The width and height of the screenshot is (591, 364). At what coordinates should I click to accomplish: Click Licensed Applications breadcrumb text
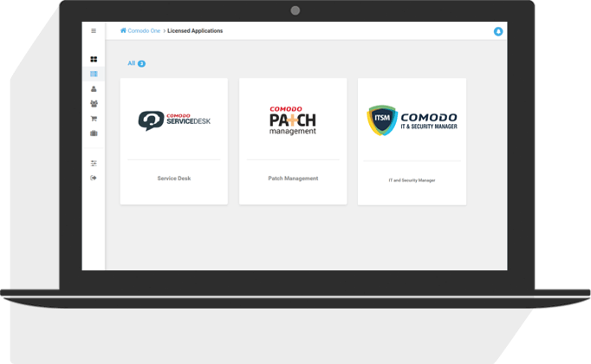tap(195, 31)
